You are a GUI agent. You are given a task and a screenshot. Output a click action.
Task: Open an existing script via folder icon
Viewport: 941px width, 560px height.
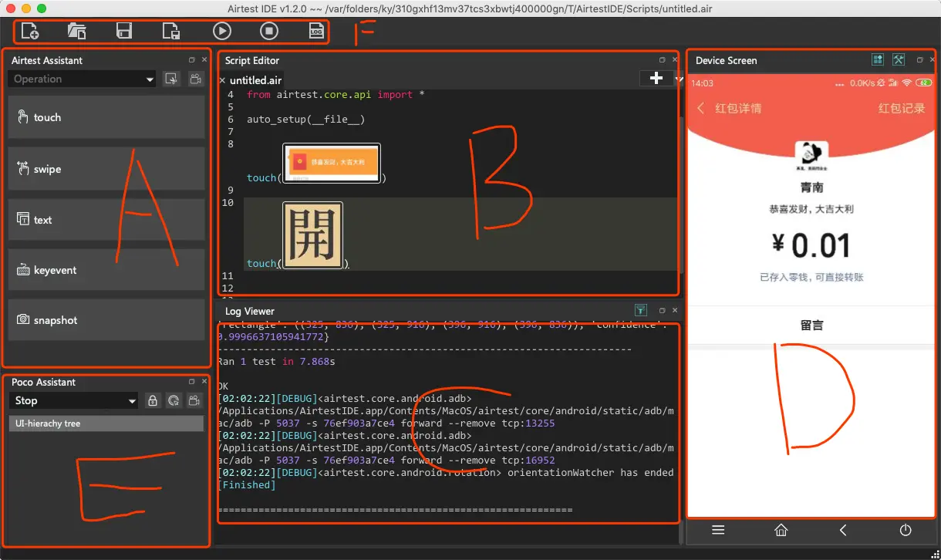pyautogui.click(x=76, y=31)
